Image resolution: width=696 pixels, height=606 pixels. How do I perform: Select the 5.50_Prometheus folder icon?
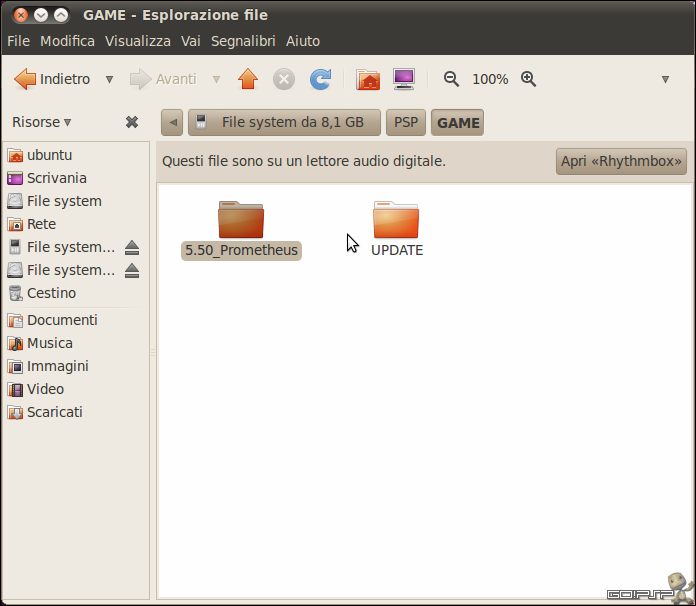click(x=241, y=220)
